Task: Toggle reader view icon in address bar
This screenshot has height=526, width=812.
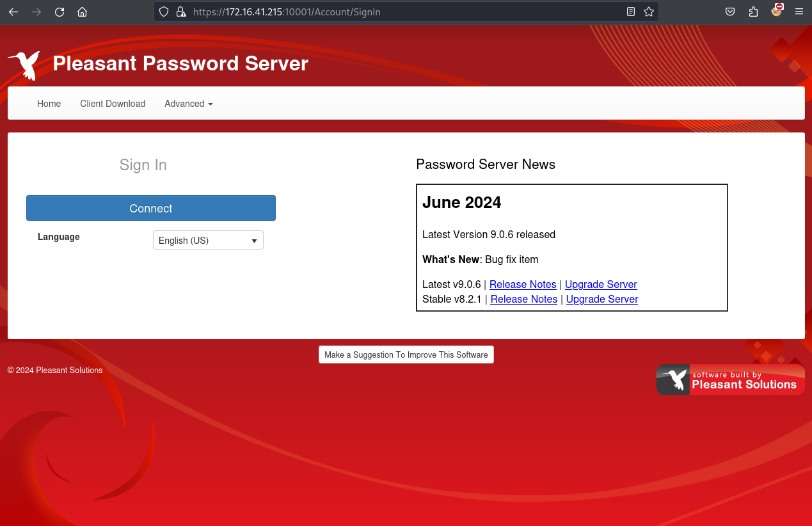Action: click(x=631, y=12)
